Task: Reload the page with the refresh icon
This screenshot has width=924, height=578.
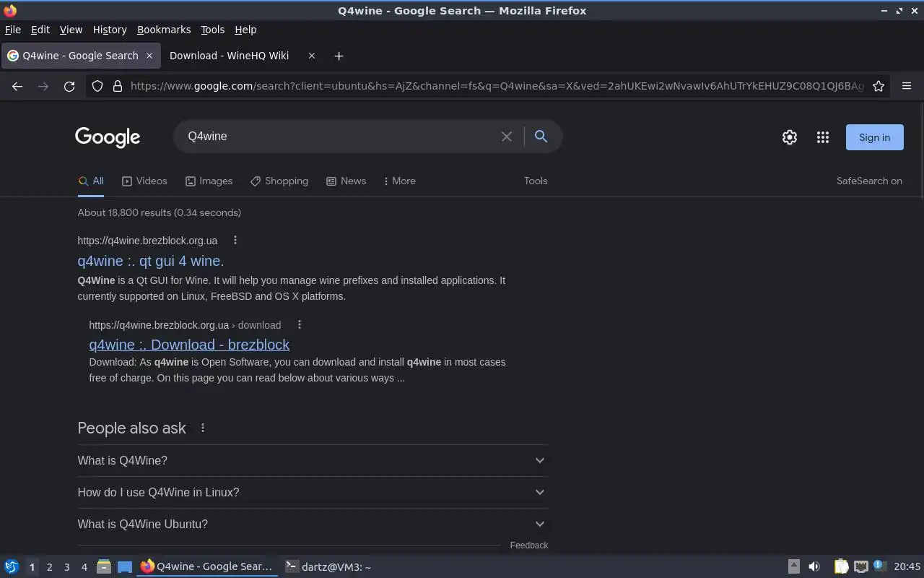Action: coord(69,86)
